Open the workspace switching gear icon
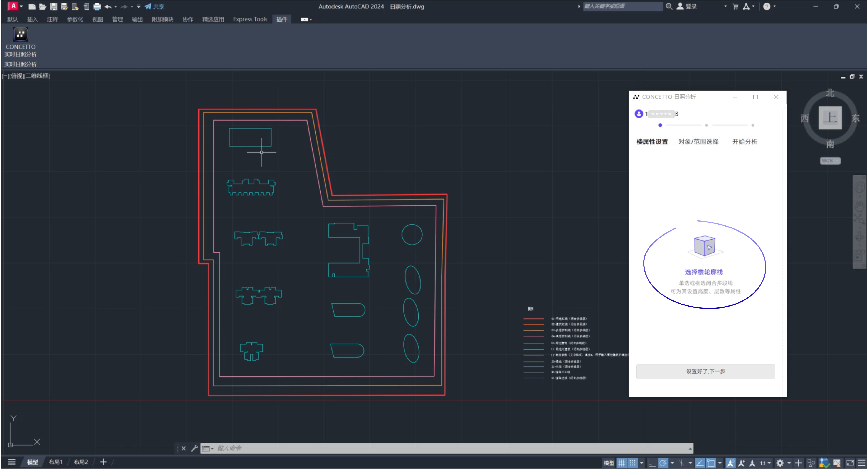This screenshot has width=868, height=470. coord(780,463)
